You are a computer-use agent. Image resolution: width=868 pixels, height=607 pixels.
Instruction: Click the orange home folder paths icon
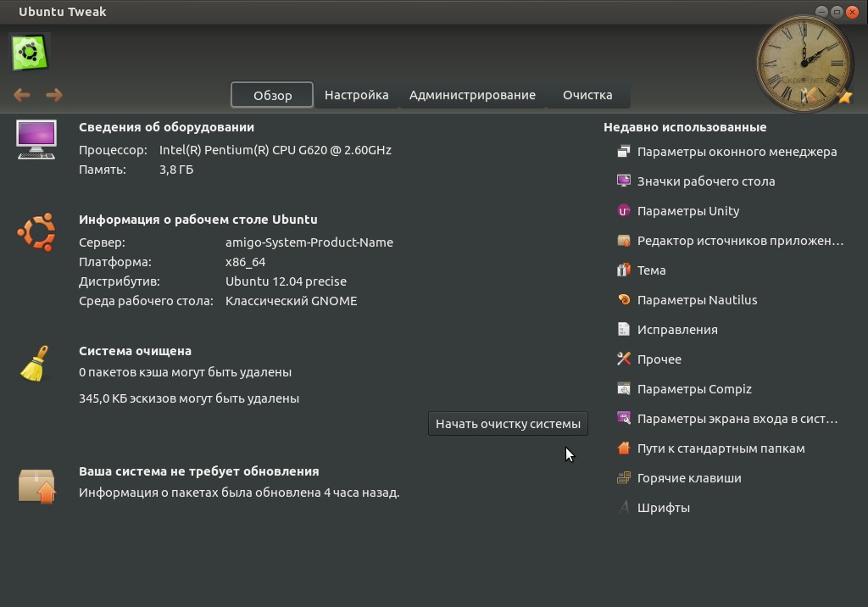624,448
